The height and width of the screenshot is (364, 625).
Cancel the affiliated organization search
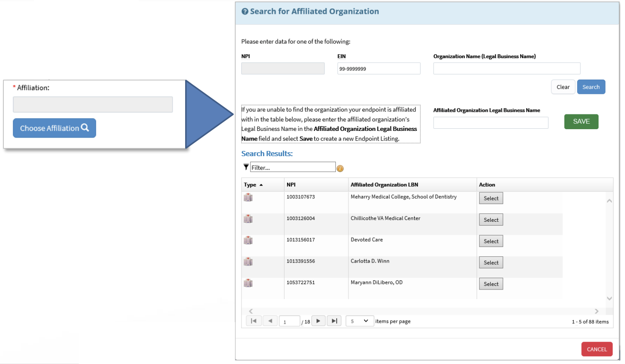(x=597, y=349)
